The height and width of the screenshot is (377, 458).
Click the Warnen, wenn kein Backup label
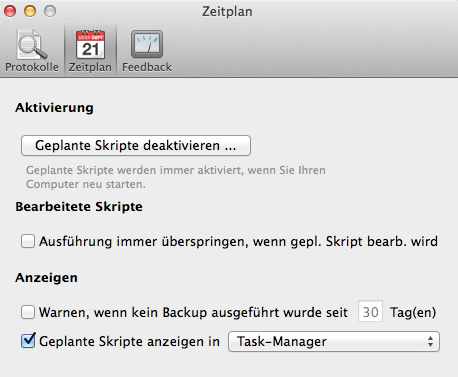coord(193,313)
